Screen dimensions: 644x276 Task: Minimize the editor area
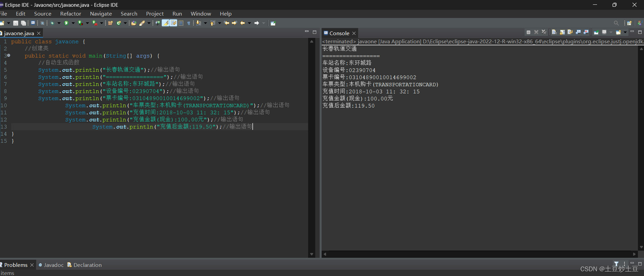pos(307,31)
